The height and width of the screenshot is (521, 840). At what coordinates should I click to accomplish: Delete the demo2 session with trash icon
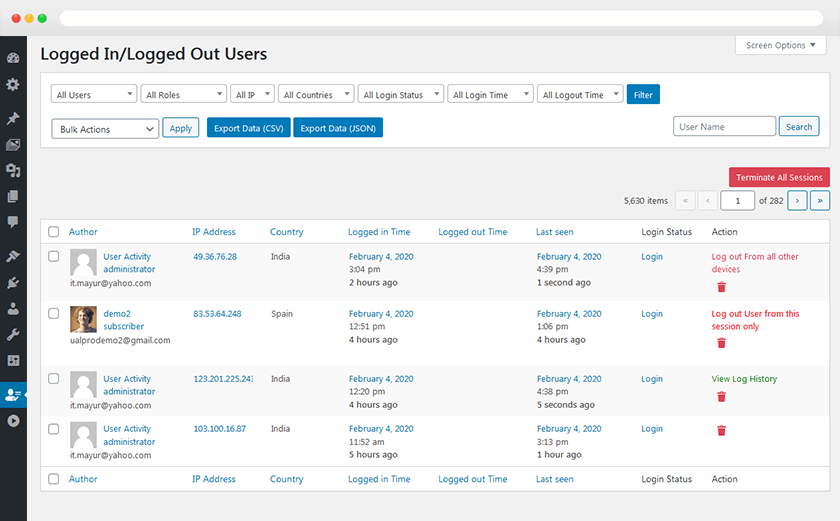[721, 343]
